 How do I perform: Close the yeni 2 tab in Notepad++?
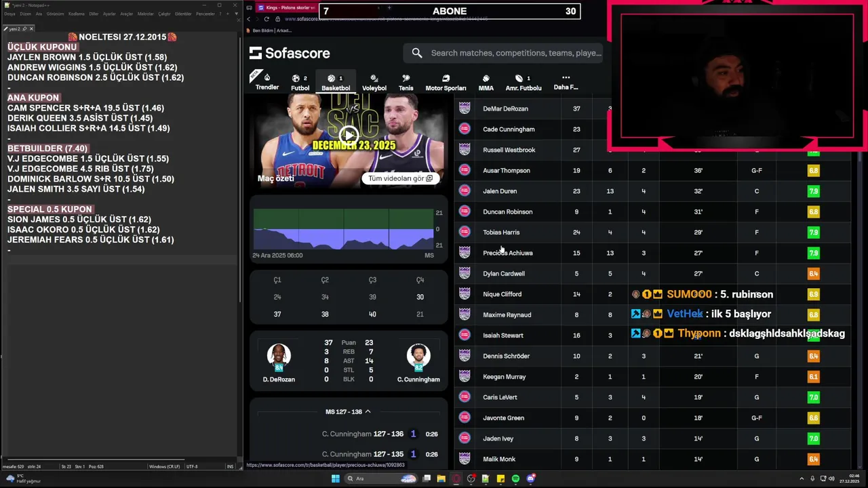[x=31, y=28]
